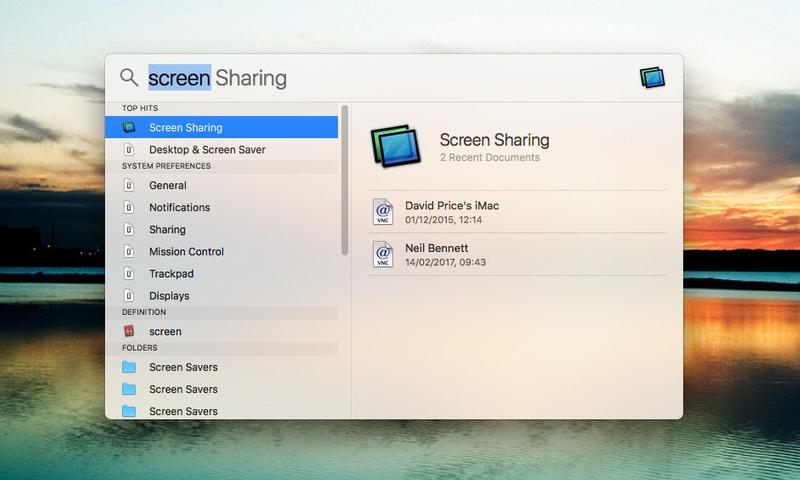Click the dictionary icon beside screen
The width and height of the screenshot is (800, 480).
(x=129, y=331)
